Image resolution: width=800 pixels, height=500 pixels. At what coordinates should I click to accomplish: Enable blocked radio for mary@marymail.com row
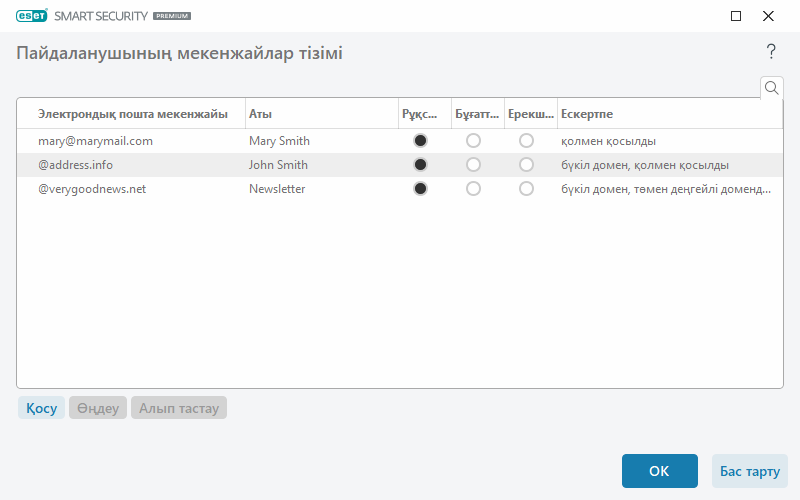click(473, 141)
